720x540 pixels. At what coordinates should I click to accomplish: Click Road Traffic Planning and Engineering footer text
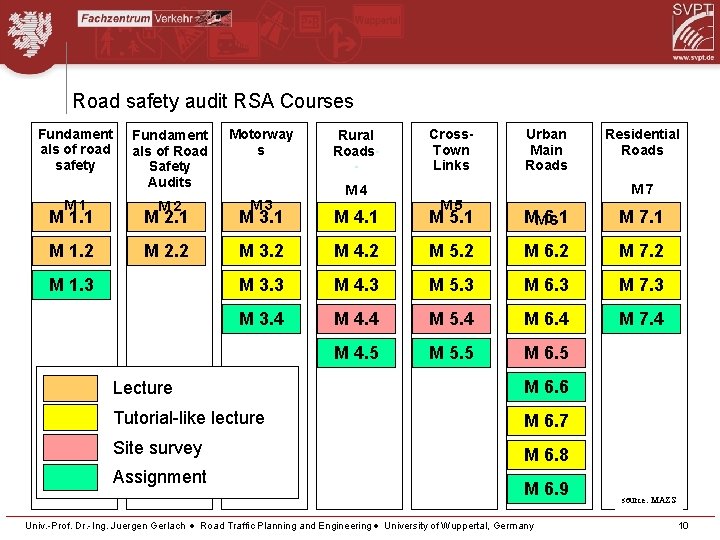[286, 526]
